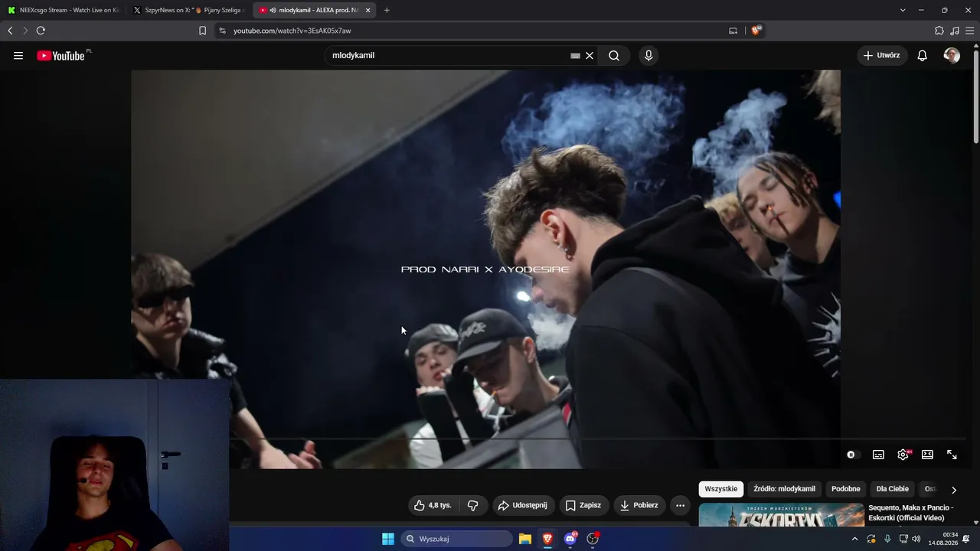Open the tab search dropdown arrow
The image size is (980, 551).
click(903, 11)
